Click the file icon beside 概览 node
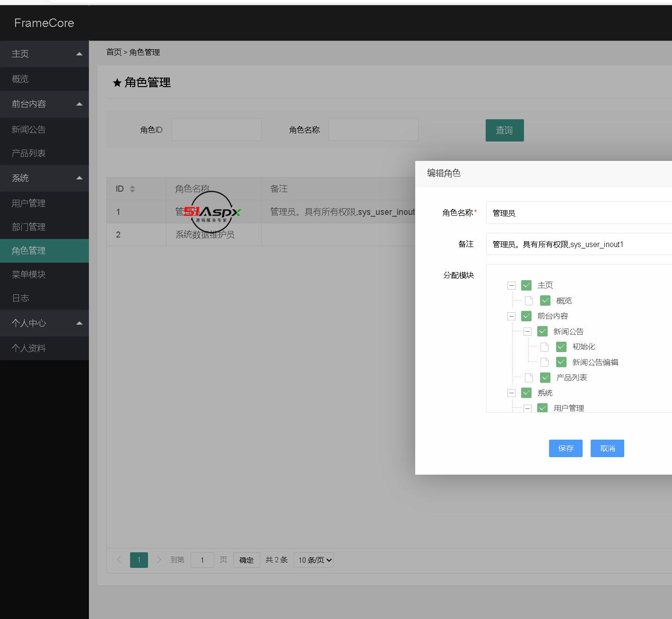672x619 pixels. 529,301
